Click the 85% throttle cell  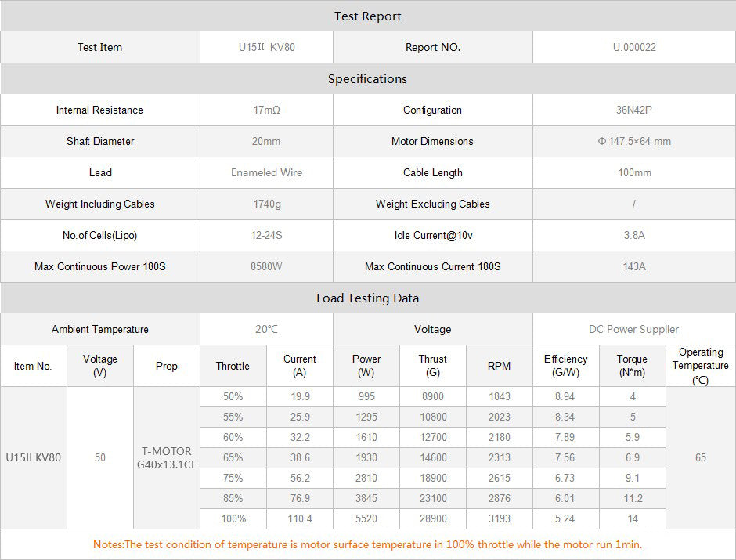coord(233,498)
